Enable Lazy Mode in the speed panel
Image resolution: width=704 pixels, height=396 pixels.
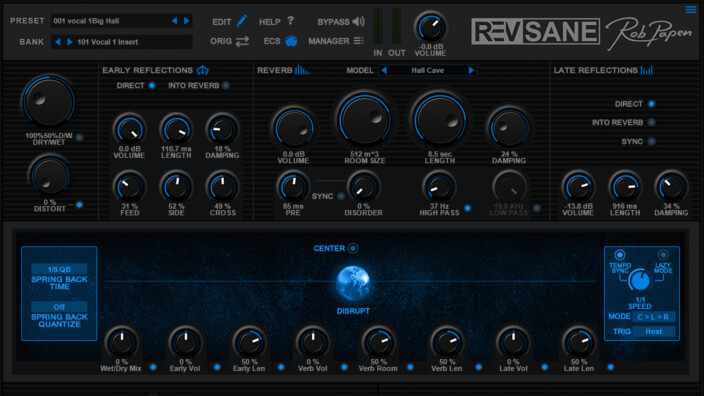tap(663, 255)
